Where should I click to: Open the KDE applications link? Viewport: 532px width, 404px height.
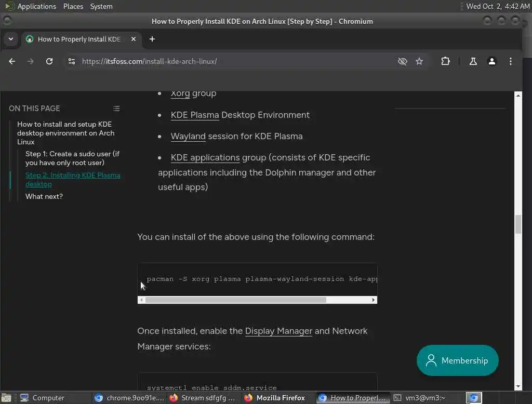click(x=205, y=158)
